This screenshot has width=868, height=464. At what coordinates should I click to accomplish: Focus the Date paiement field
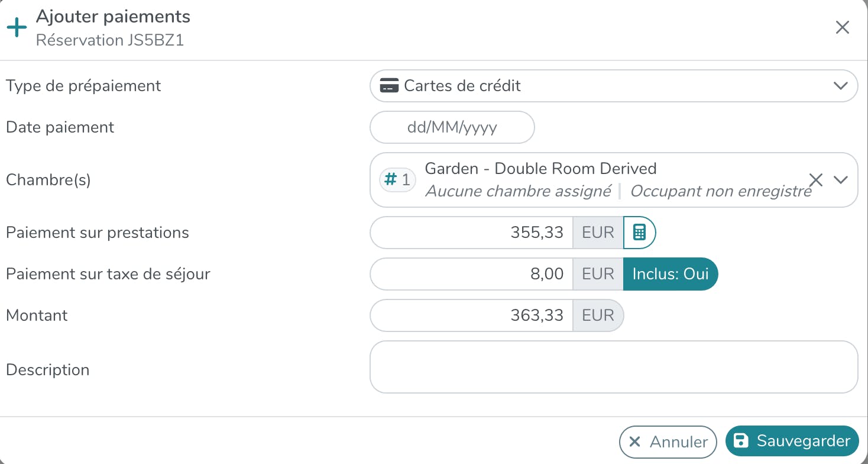(x=452, y=127)
